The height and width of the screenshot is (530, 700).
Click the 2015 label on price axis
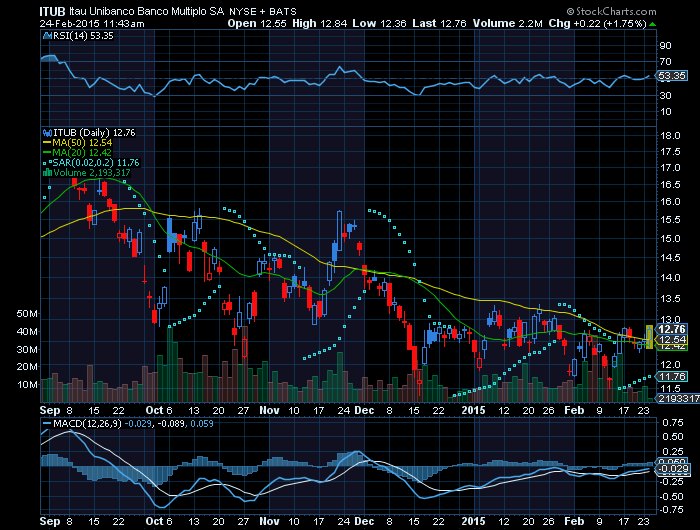pyautogui.click(x=473, y=410)
